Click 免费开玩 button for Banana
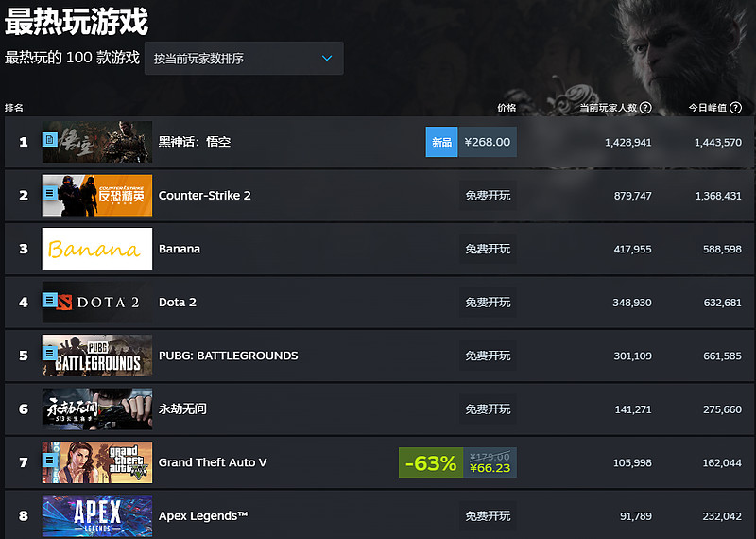This screenshot has width=756, height=539. [x=488, y=249]
